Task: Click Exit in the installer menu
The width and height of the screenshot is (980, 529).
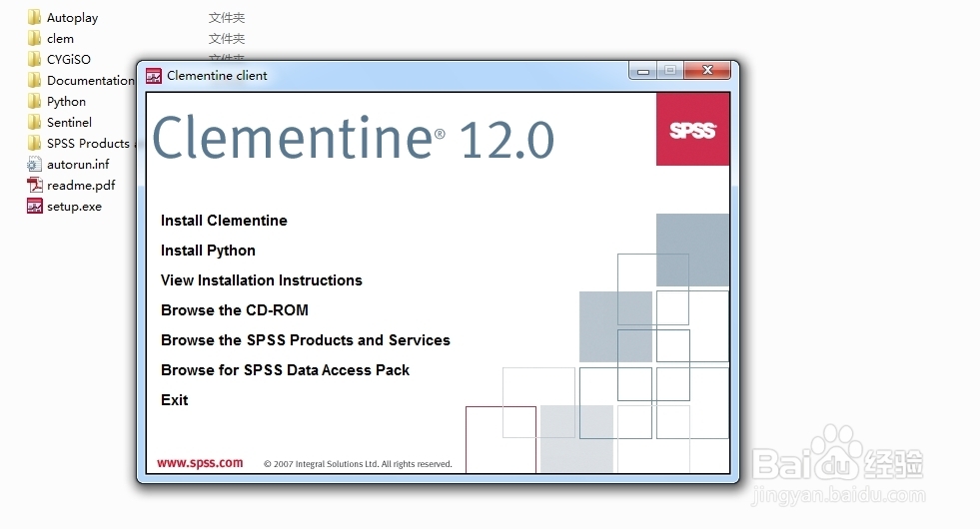Action: point(175,400)
